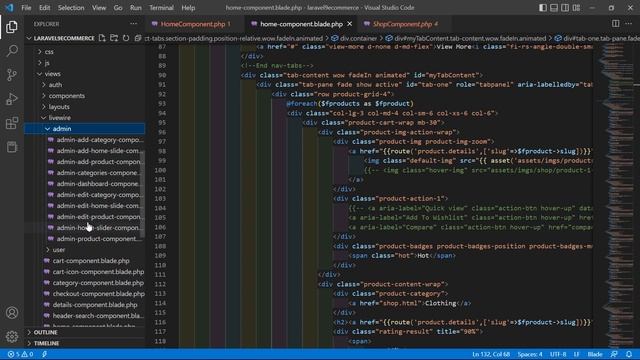Open editor more actions menu
Viewport: 640px width, 360px height.
coord(629,24)
